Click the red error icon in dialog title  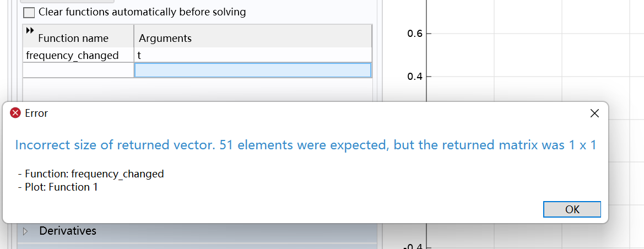(15, 113)
